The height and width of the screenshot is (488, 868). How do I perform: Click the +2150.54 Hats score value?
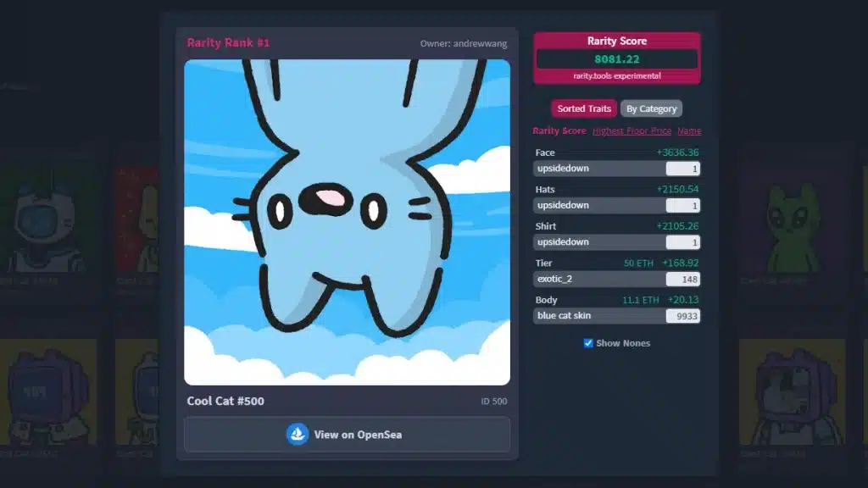pos(677,189)
